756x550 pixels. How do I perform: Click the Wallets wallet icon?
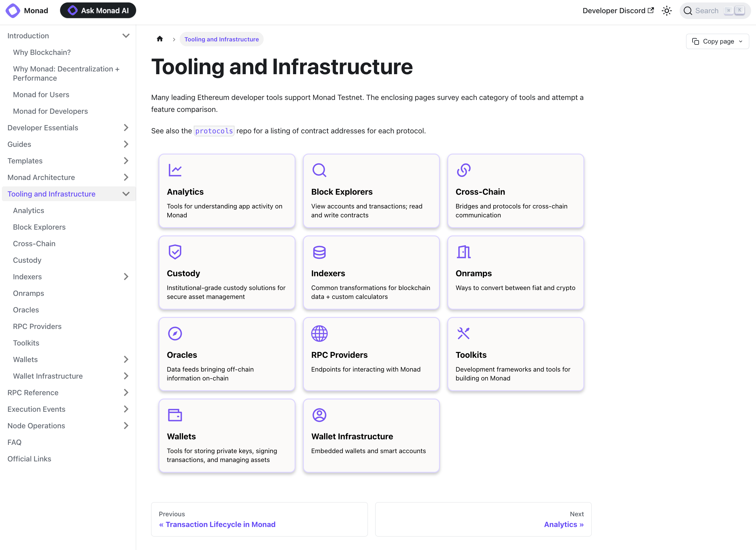[175, 415]
